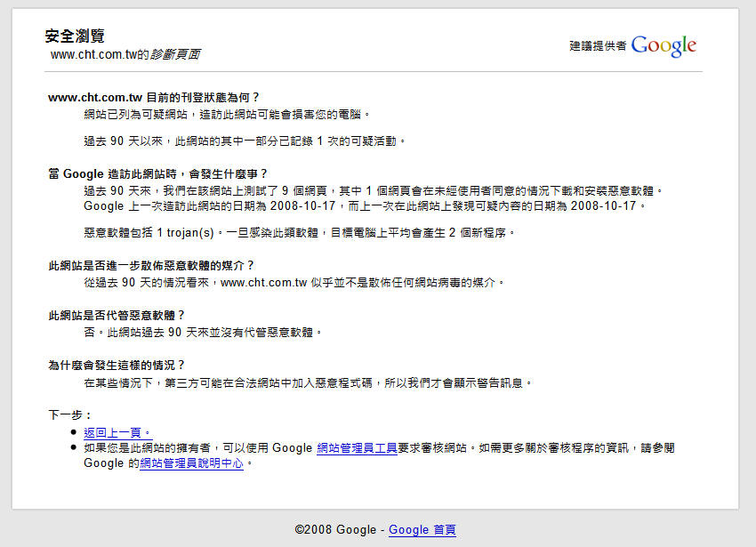756x547 pixels.
Task: Click the 建議提供者 label
Action: [598, 46]
